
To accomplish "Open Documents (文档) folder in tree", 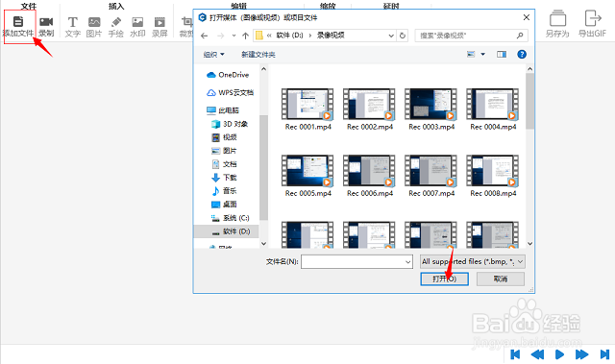I will [224, 164].
